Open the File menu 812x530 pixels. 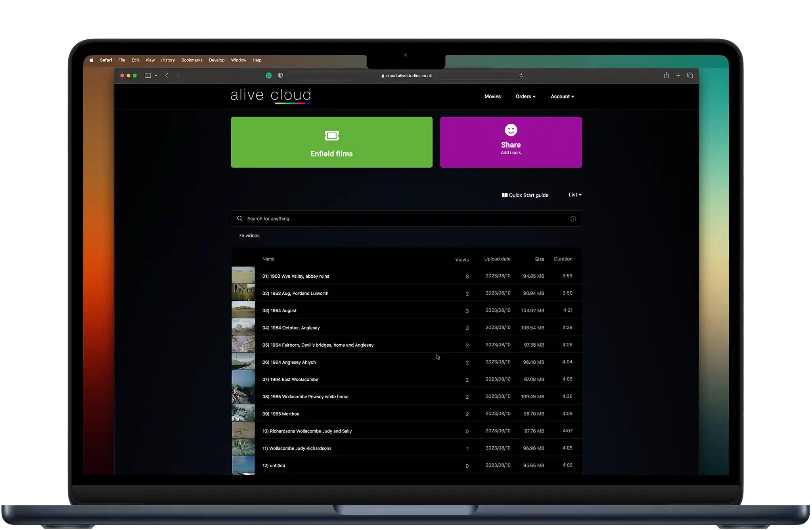click(x=122, y=60)
